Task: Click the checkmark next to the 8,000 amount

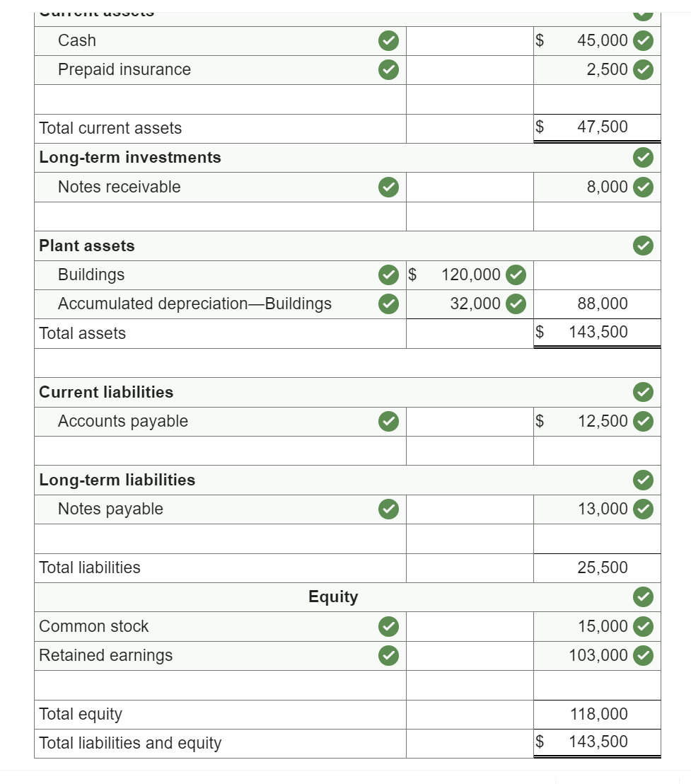Action: [643, 187]
